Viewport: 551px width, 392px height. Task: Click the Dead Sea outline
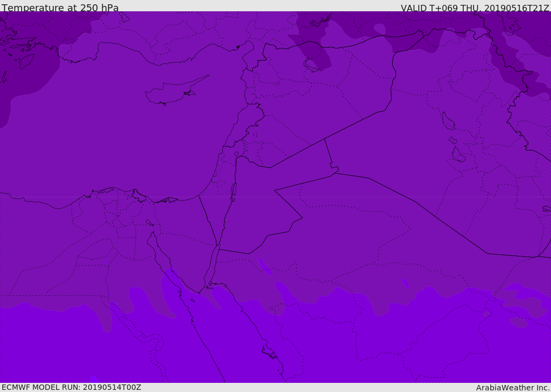[233, 192]
